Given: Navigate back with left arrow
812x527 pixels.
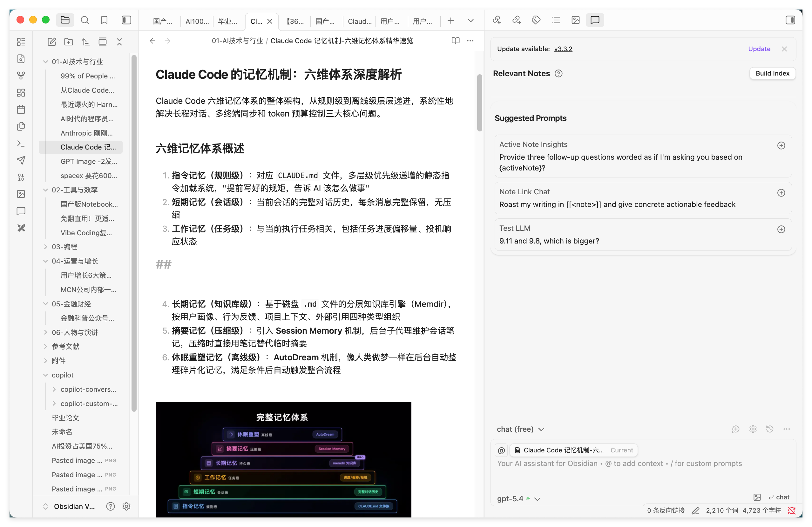Looking at the screenshot, I should point(152,41).
